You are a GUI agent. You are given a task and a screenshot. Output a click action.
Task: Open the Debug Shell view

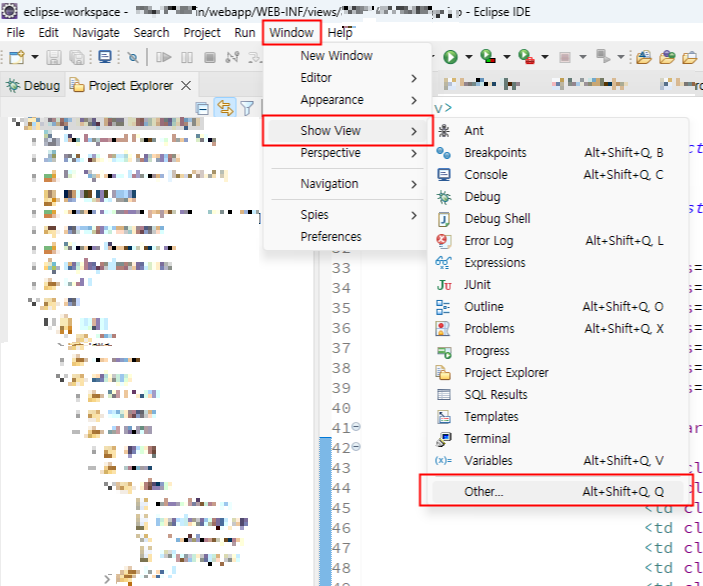[x=558, y=218]
